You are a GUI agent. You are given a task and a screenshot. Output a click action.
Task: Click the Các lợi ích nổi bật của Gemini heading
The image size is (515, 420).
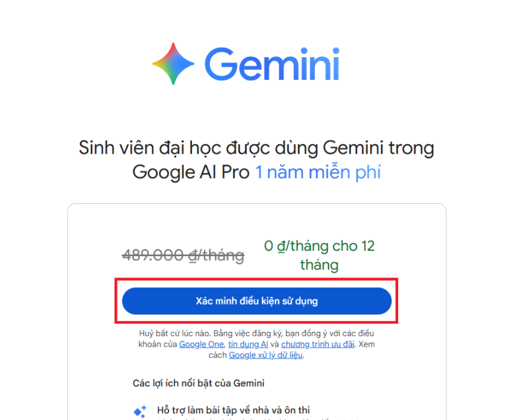point(198,383)
